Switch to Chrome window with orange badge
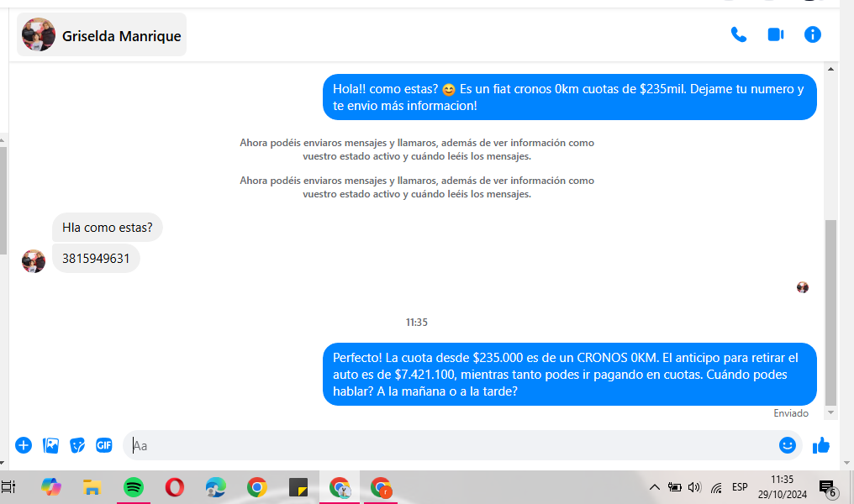This screenshot has width=854, height=504. pyautogui.click(x=381, y=487)
